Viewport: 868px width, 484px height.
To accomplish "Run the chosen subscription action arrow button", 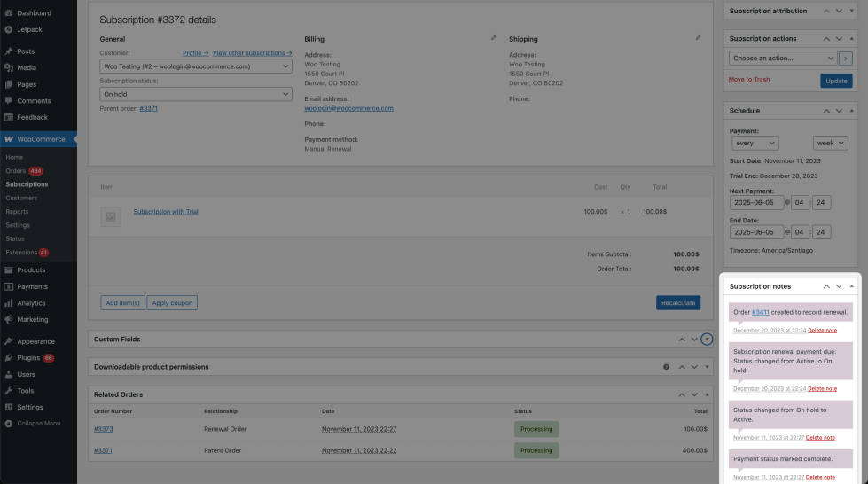I will tap(846, 59).
